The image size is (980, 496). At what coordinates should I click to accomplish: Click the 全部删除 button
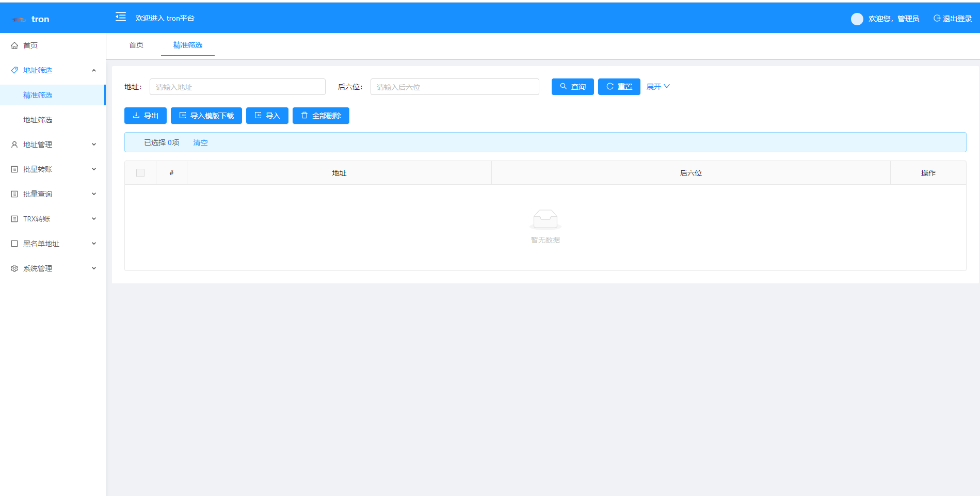pos(320,116)
